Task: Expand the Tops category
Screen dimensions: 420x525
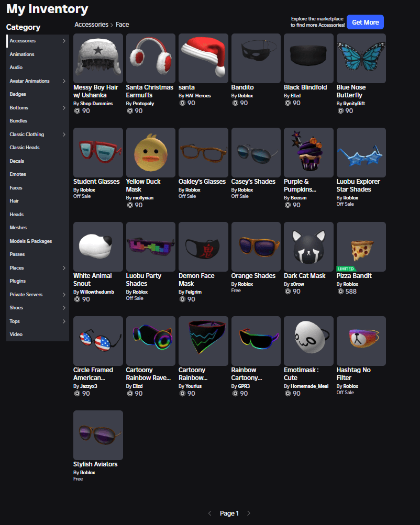Action: tap(14, 321)
